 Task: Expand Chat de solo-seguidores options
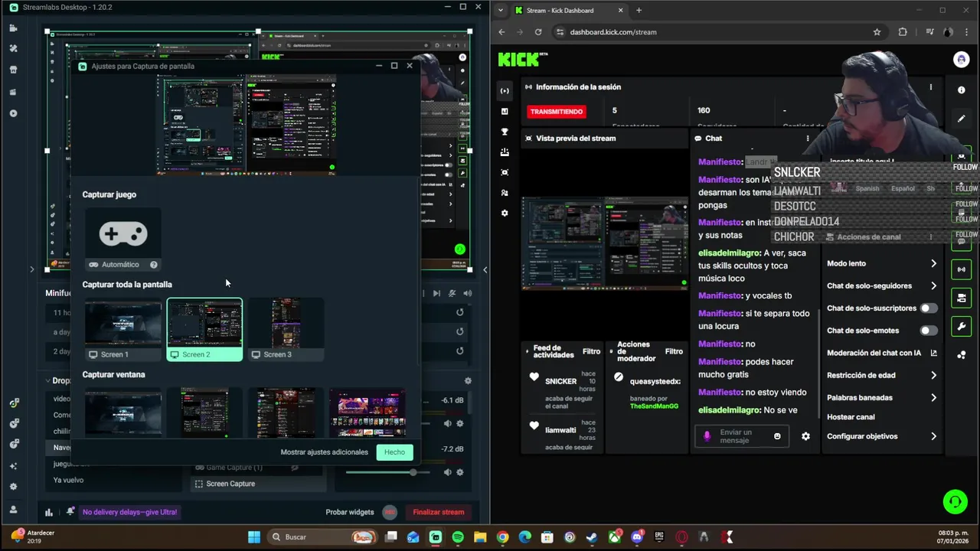(933, 285)
